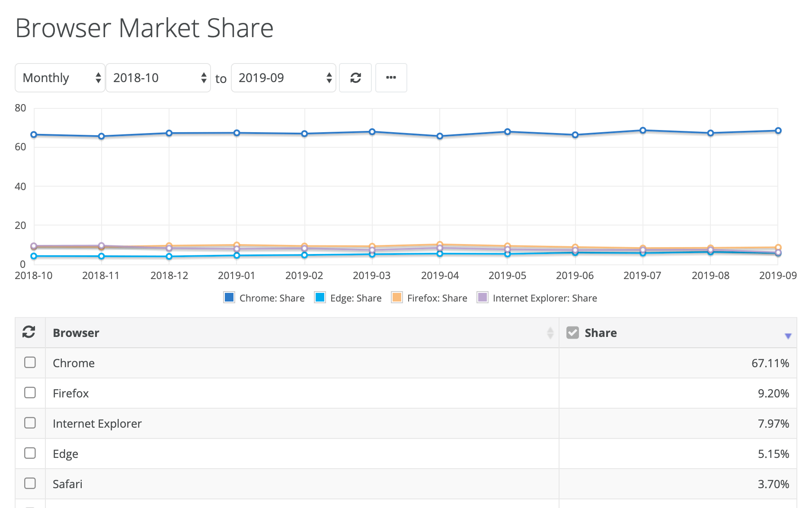Click the Safari browser name cell
This screenshot has width=812, height=508.
click(x=302, y=484)
